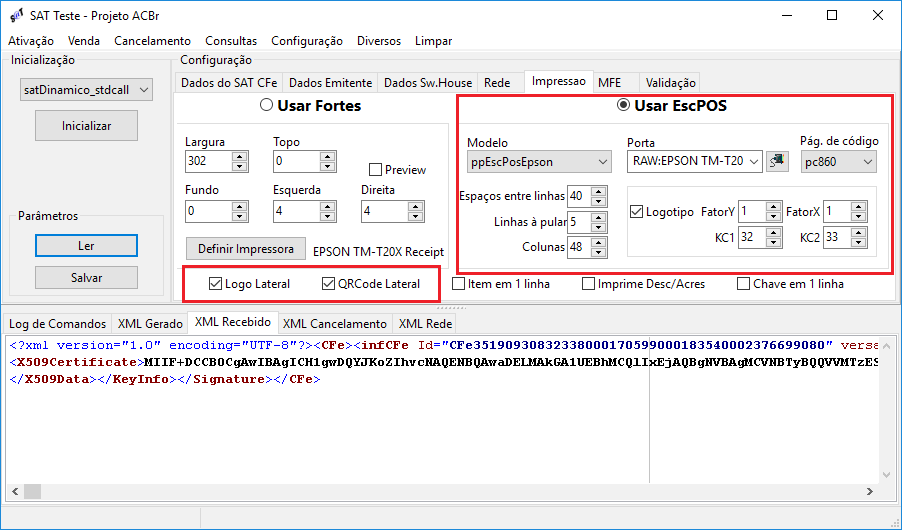Viewport: 902px width, 530px height.
Task: Increase the Esquerda margin value
Action: [x=328, y=205]
